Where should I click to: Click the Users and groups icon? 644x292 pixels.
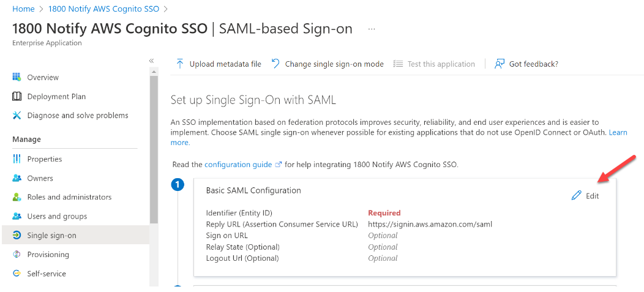pyautogui.click(x=17, y=216)
